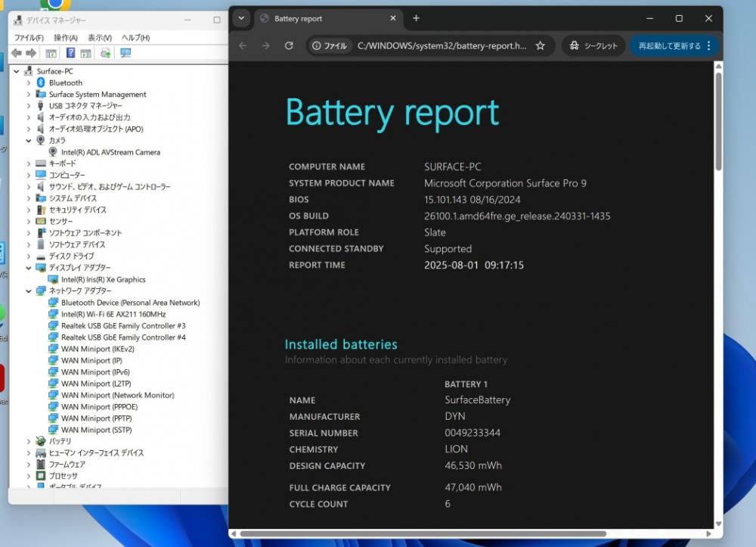The width and height of the screenshot is (756, 547).
Task: Open the ファイル(F) menu in Device Manager
Action: [29, 38]
